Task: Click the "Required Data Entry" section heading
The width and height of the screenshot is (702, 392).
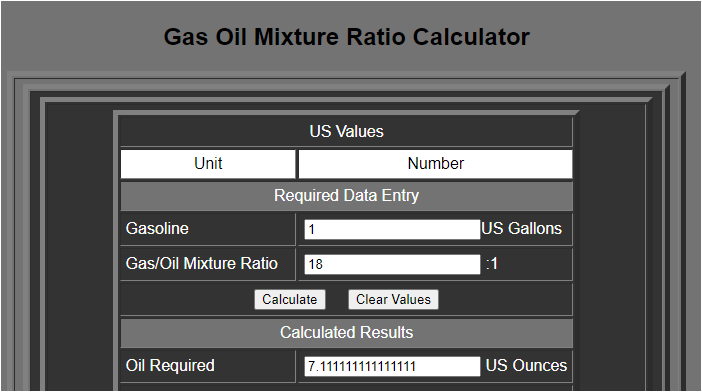Action: tap(347, 196)
